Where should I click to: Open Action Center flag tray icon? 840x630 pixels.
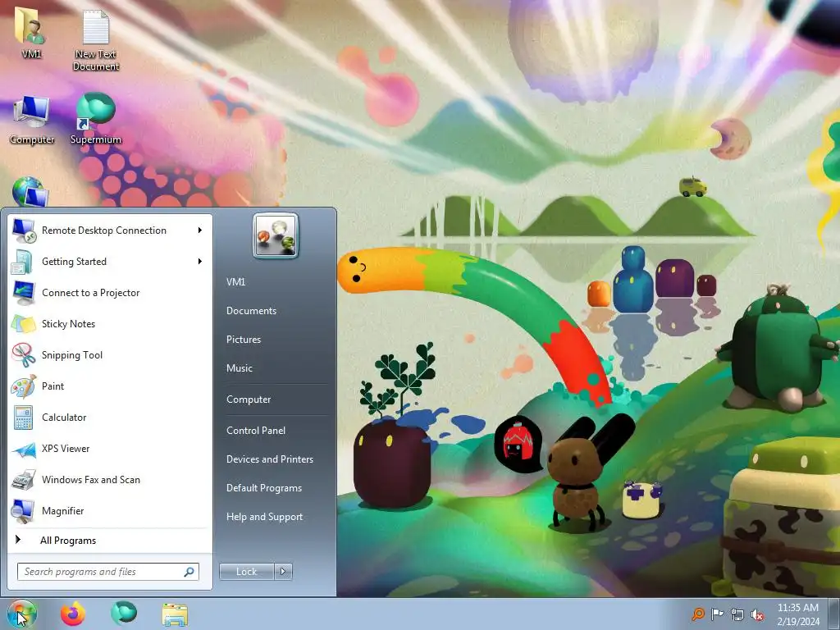pyautogui.click(x=717, y=614)
